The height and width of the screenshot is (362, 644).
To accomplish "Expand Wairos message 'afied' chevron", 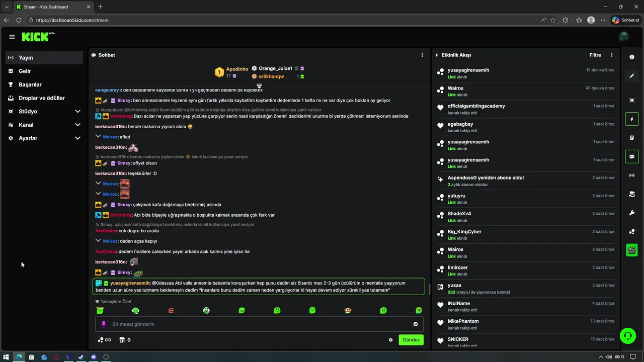I will coord(98,136).
